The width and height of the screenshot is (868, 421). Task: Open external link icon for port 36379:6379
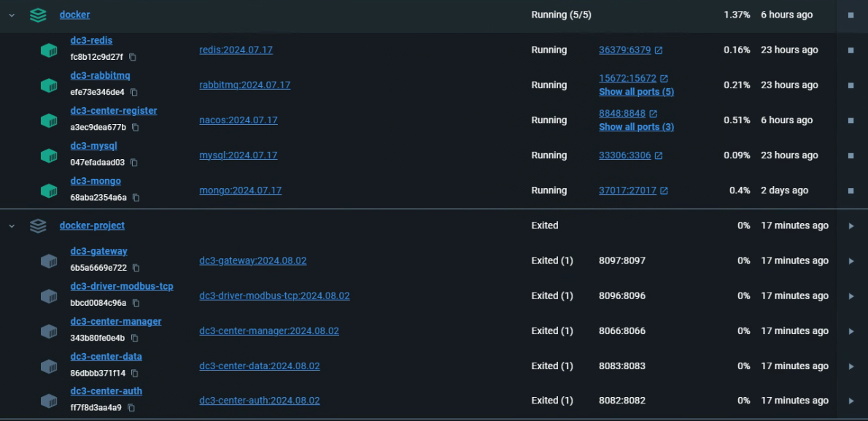659,50
